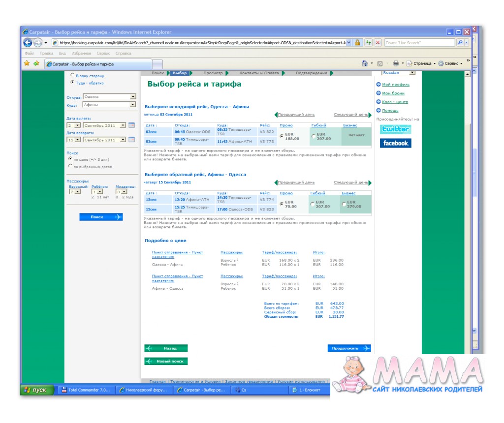Click the Twitter logo icon
The image size is (504, 423).
pyautogui.click(x=395, y=129)
